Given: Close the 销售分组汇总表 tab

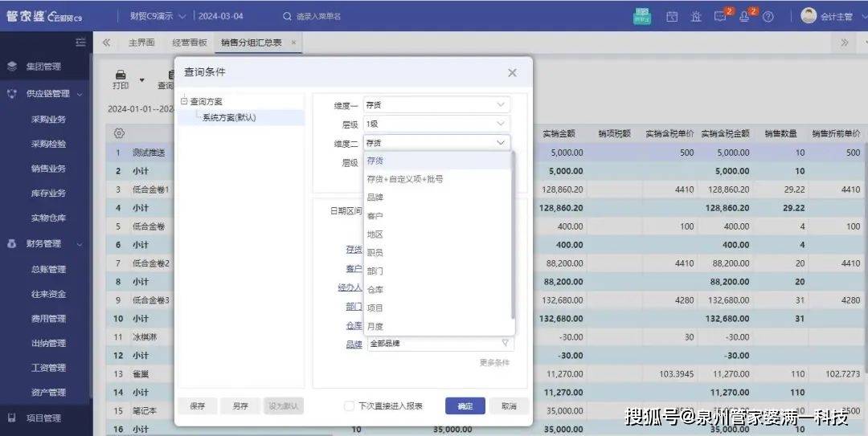Looking at the screenshot, I should tap(293, 42).
